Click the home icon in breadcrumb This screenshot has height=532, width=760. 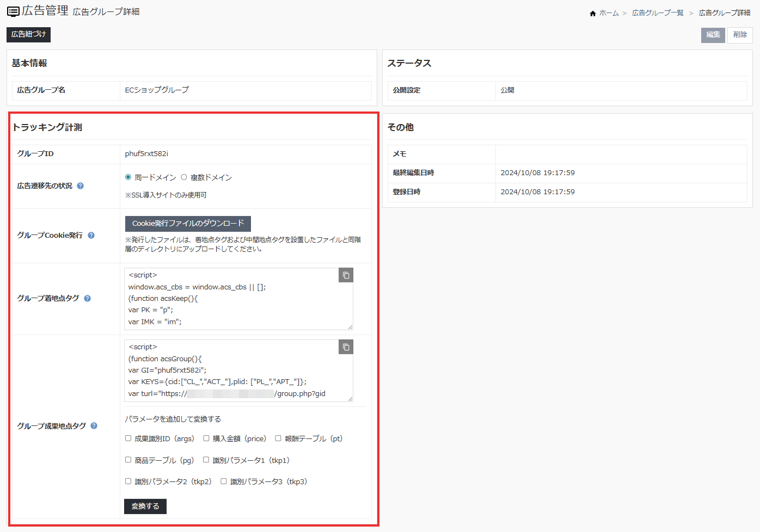coord(593,14)
